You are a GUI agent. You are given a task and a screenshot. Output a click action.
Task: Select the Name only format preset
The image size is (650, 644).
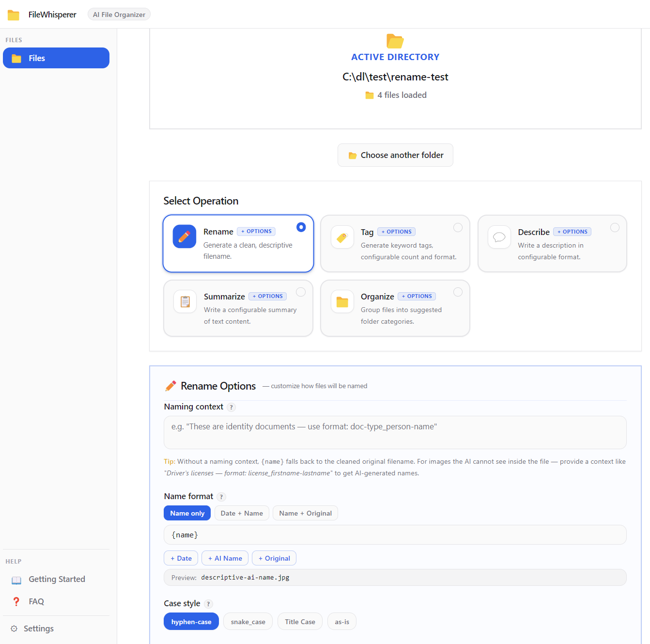187,514
